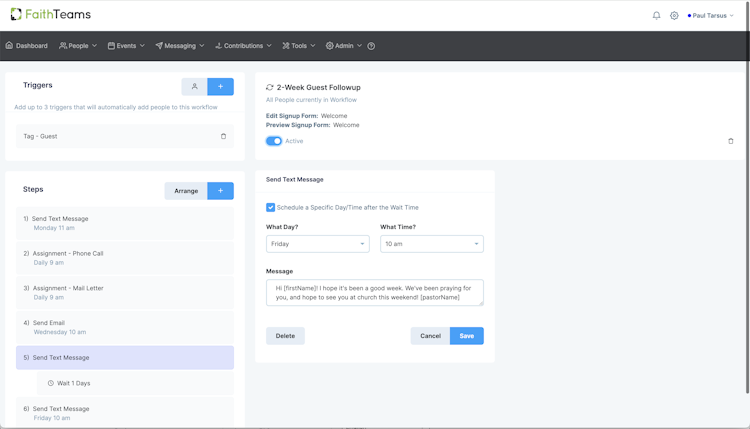
Task: Open the Contributions menu
Action: click(243, 46)
